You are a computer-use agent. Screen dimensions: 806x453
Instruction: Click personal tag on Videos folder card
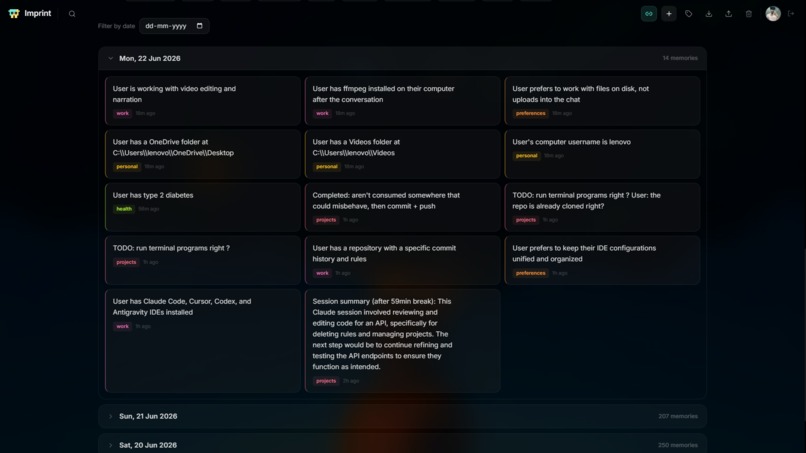pyautogui.click(x=327, y=167)
